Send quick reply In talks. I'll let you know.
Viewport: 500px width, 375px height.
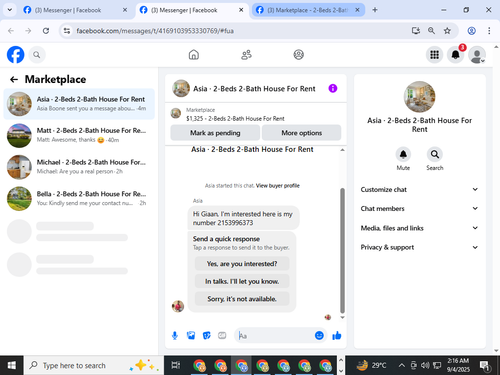point(242,281)
